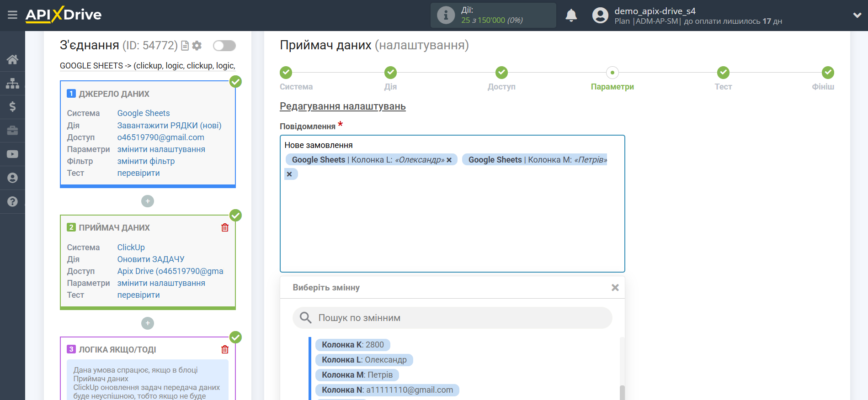Remove Колонка M variable tag
Image resolution: width=868 pixels, height=400 pixels.
tap(289, 174)
